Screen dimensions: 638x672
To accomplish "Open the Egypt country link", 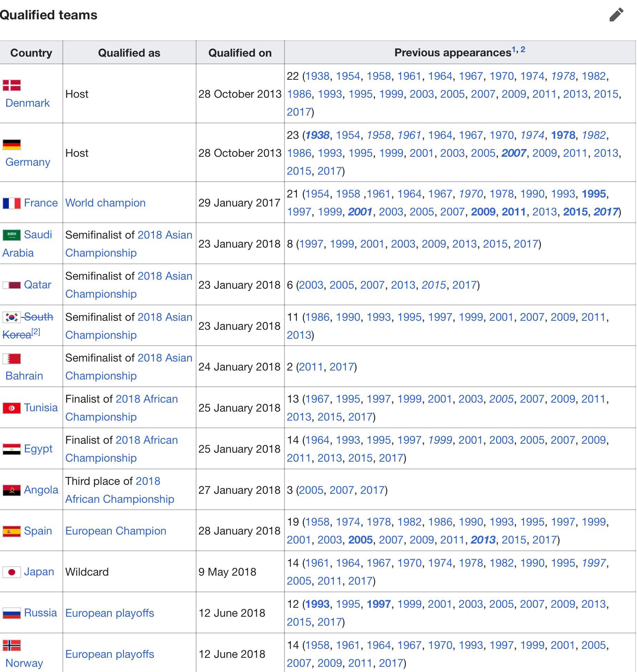I will click(38, 449).
